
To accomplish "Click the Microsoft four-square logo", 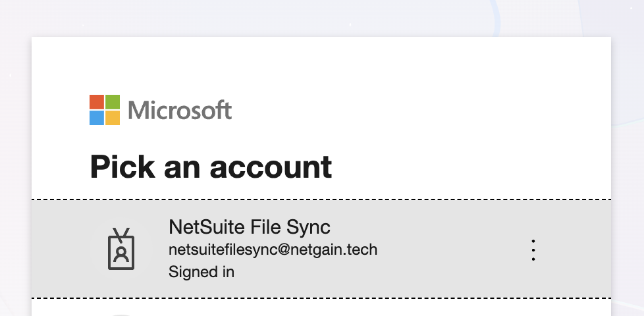I will tap(105, 110).
